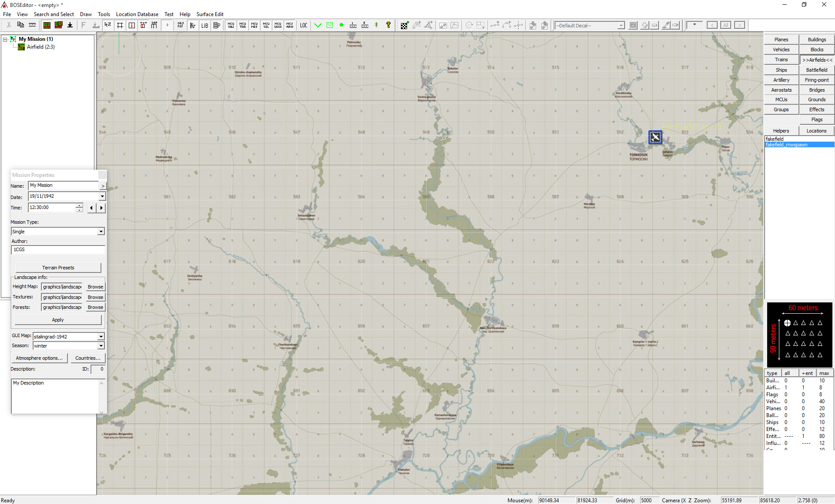Click the yellow question mark help icon
The height and width of the screenshot is (504, 835).
pos(388,25)
